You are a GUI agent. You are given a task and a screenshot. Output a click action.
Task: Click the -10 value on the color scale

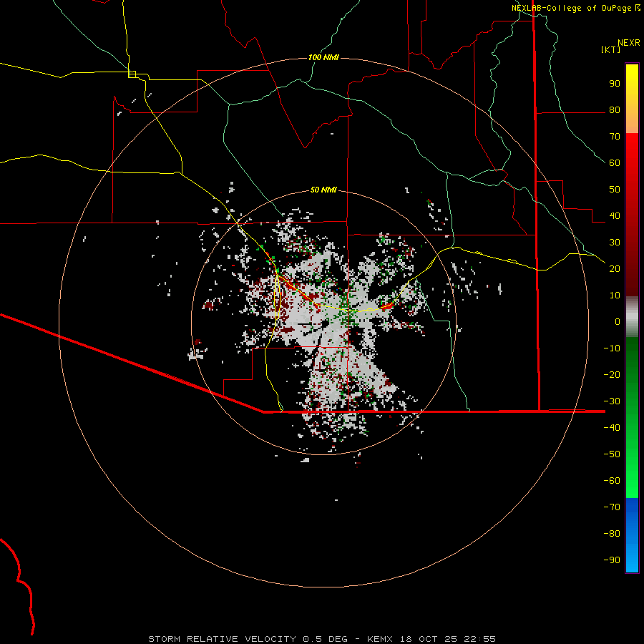(612, 348)
